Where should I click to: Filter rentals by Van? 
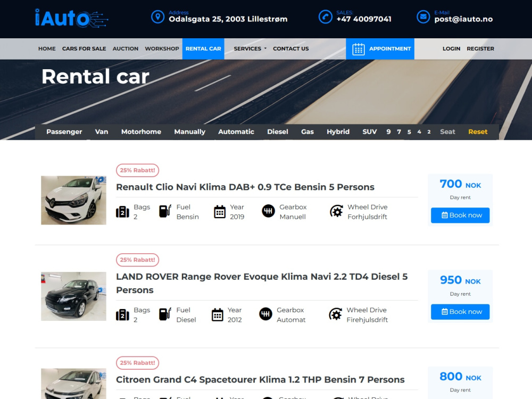[102, 131]
